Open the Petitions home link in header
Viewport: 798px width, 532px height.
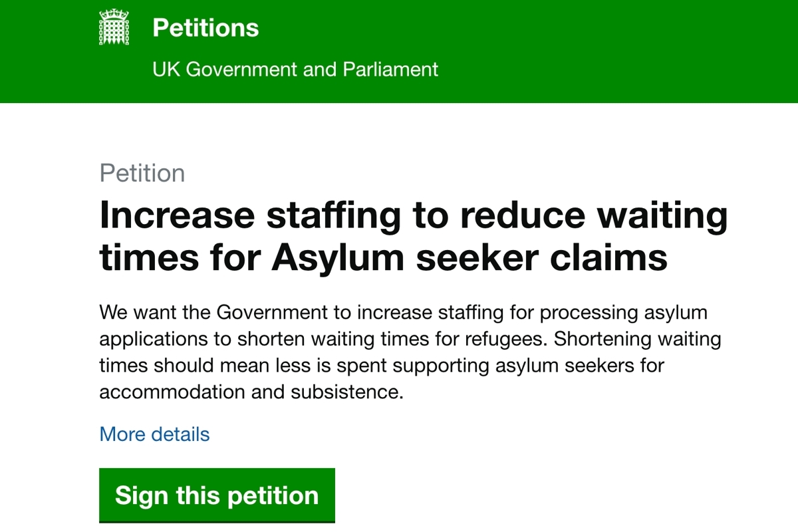coord(205,28)
